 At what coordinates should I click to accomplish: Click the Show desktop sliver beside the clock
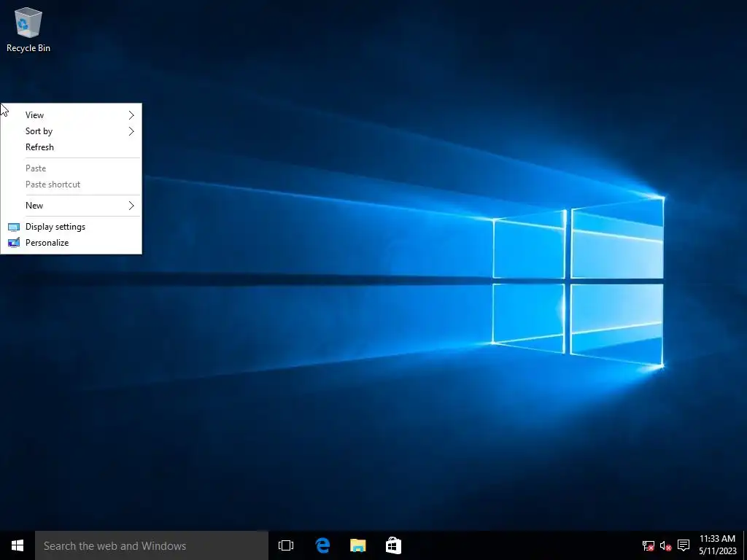tap(745, 545)
